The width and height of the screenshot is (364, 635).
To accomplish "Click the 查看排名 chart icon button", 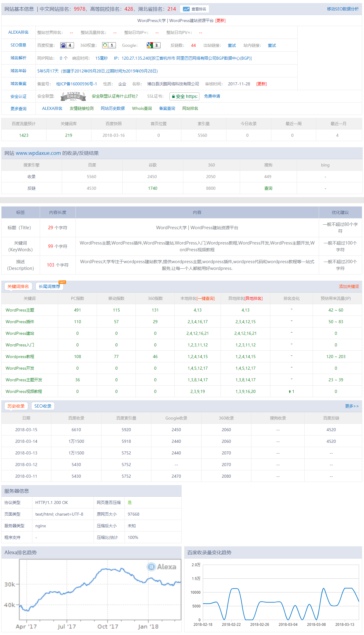I will [195, 9].
